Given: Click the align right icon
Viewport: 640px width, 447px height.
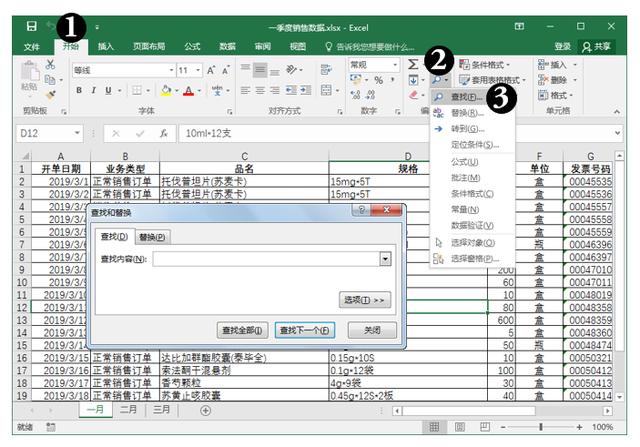Looking at the screenshot, I should click(275, 90).
